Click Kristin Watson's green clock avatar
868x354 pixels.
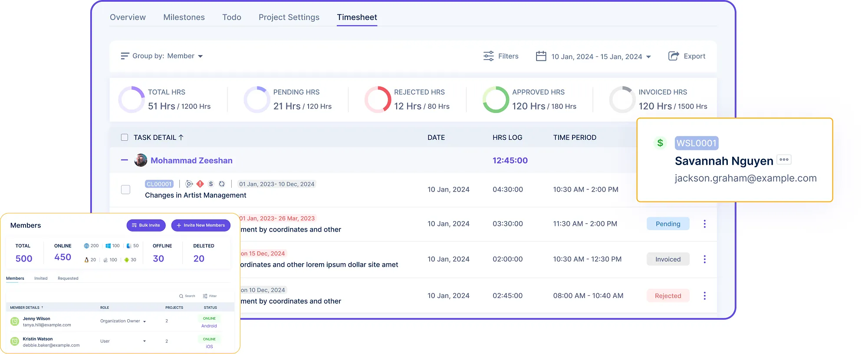pos(15,342)
